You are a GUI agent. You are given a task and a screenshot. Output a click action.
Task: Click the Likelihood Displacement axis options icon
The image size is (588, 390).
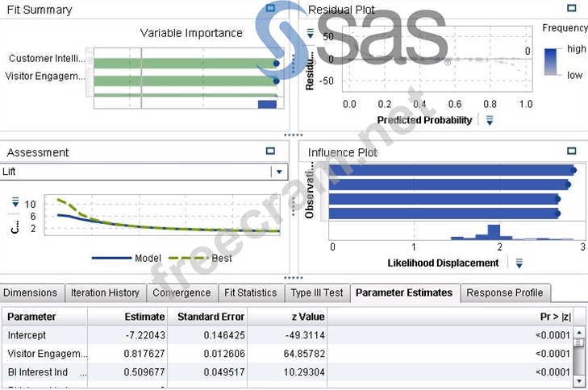tap(519, 263)
